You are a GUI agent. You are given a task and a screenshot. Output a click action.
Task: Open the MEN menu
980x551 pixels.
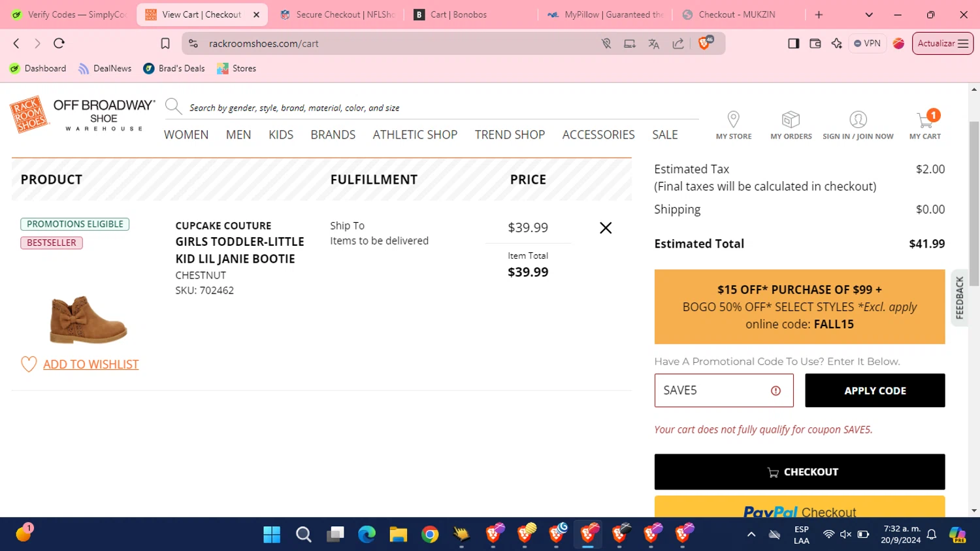238,135
